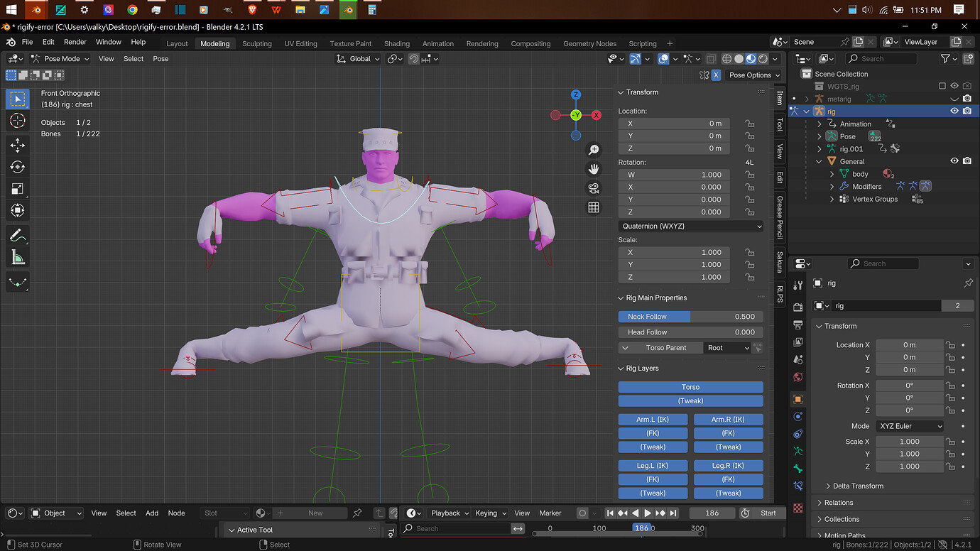Screen dimensions: 980x551
Task: Toggle the Arm.L (IK) layer button
Action: point(653,420)
